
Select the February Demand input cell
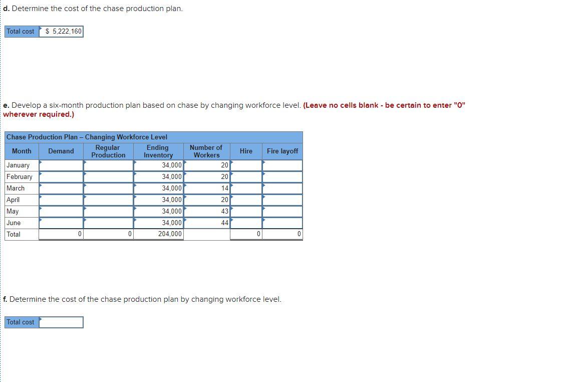tap(61, 177)
